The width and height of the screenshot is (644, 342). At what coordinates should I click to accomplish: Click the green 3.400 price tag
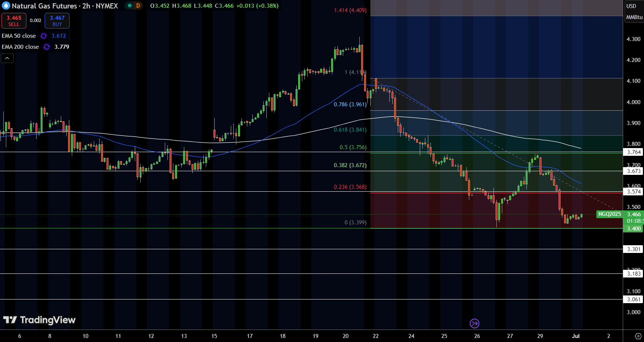coord(634,229)
